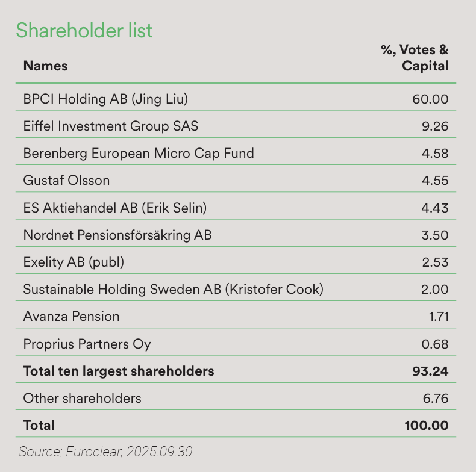476x472 pixels.
Task: Select the "Names" column header
Action: click(45, 66)
